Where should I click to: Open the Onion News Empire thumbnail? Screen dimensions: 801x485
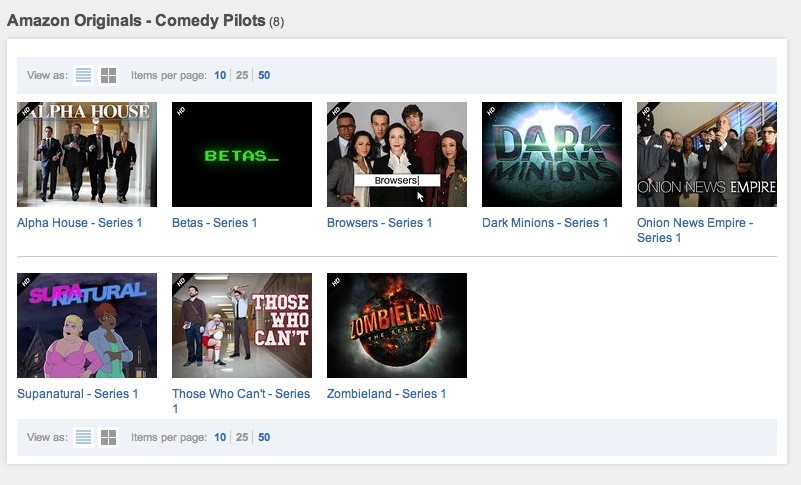(707, 154)
